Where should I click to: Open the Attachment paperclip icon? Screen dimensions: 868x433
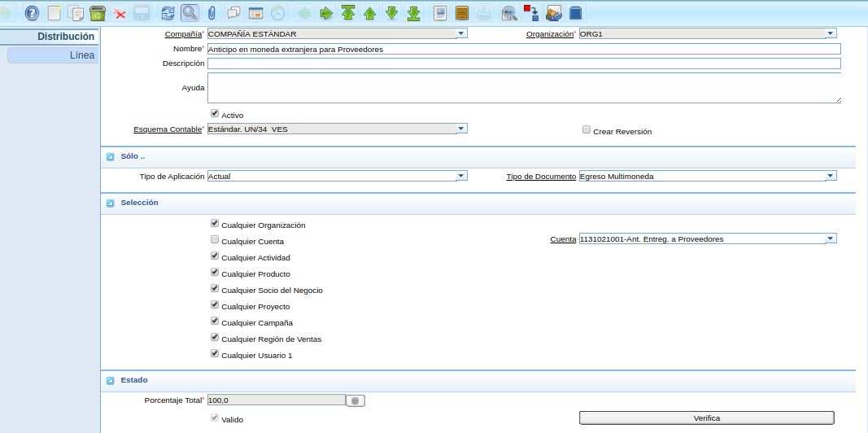[212, 12]
